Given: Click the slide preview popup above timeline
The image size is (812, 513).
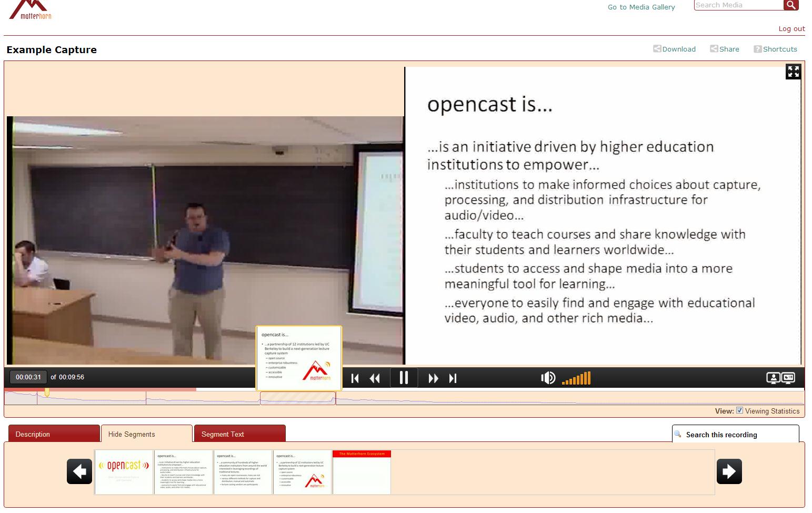Looking at the screenshot, I should pos(299,358).
